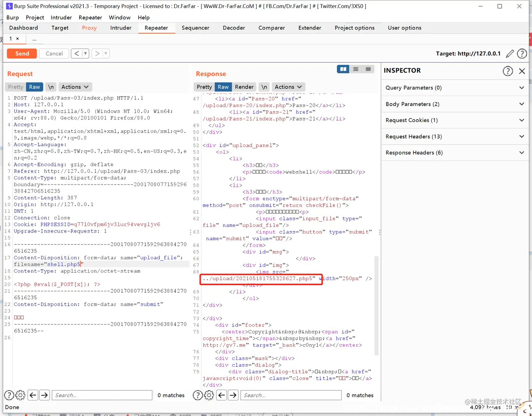
Task: Click the Send request button
Action: (x=22, y=54)
